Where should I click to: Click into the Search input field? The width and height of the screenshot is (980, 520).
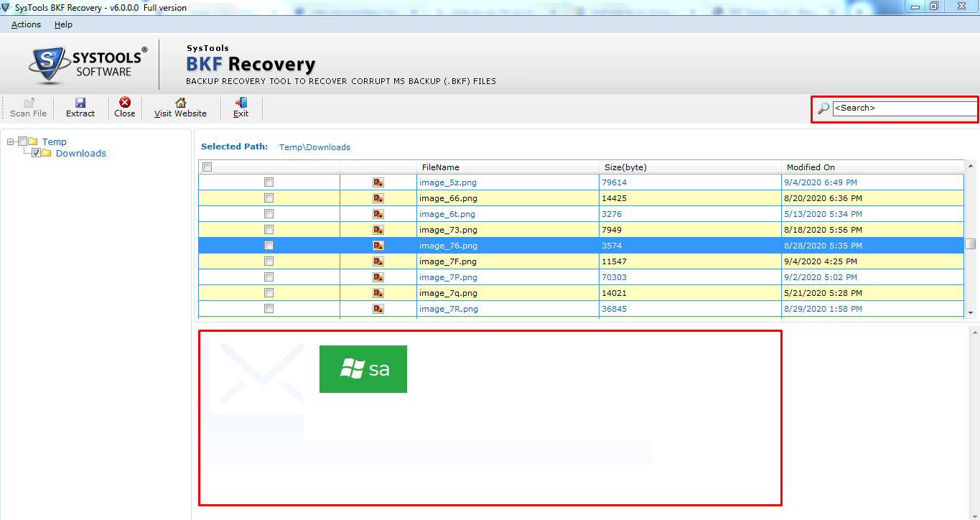point(905,108)
